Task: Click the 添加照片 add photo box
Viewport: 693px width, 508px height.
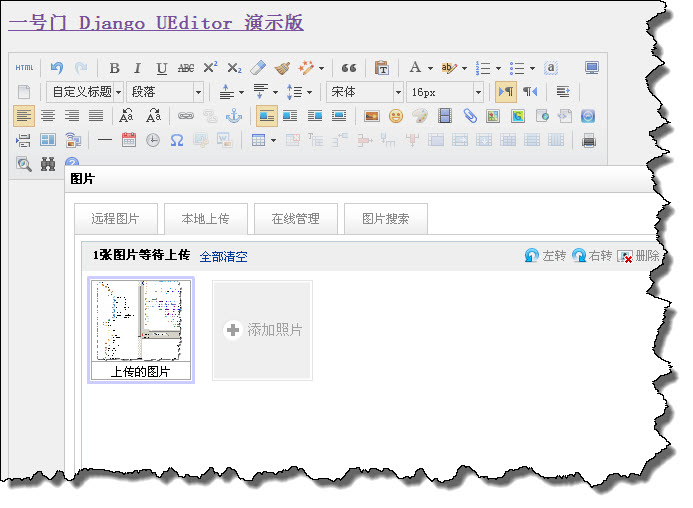Action: click(x=263, y=330)
